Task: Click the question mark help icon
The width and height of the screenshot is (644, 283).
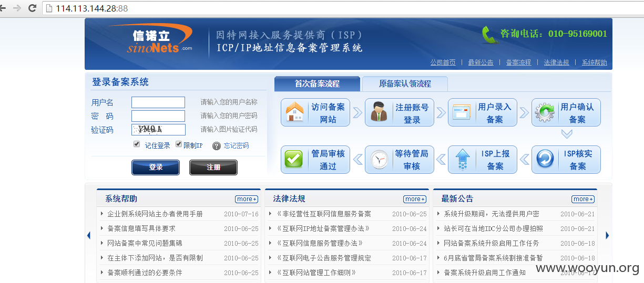Action: [217, 146]
